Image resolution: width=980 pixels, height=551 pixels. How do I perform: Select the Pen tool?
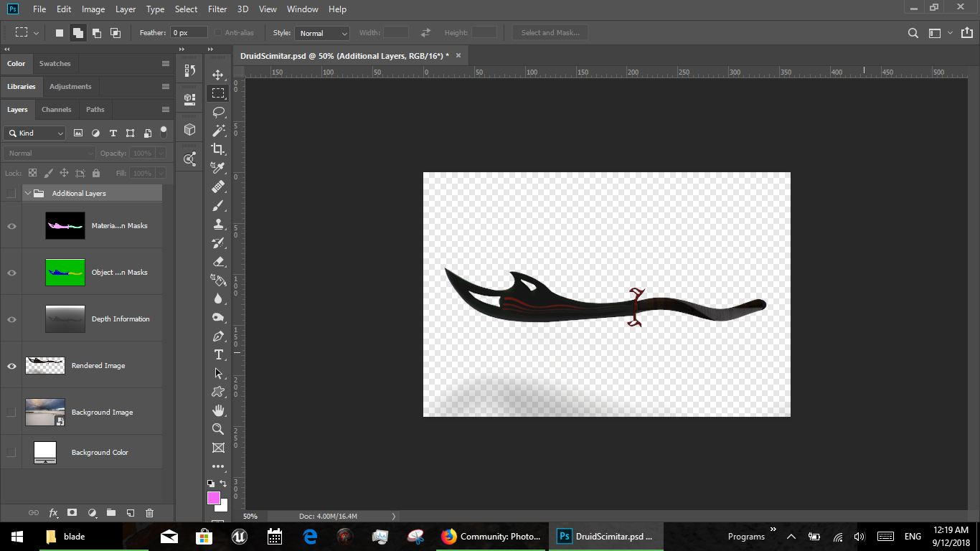[218, 336]
